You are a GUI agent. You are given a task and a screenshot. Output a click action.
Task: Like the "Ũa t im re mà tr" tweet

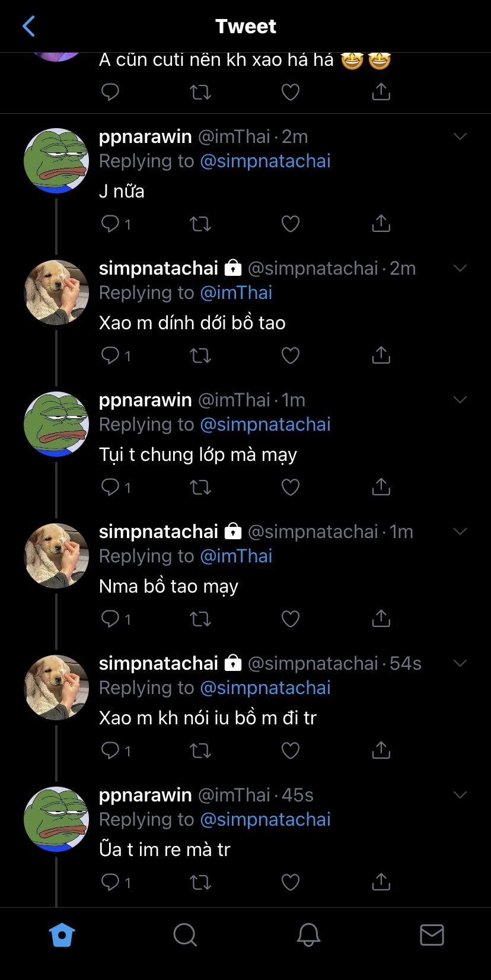click(290, 882)
